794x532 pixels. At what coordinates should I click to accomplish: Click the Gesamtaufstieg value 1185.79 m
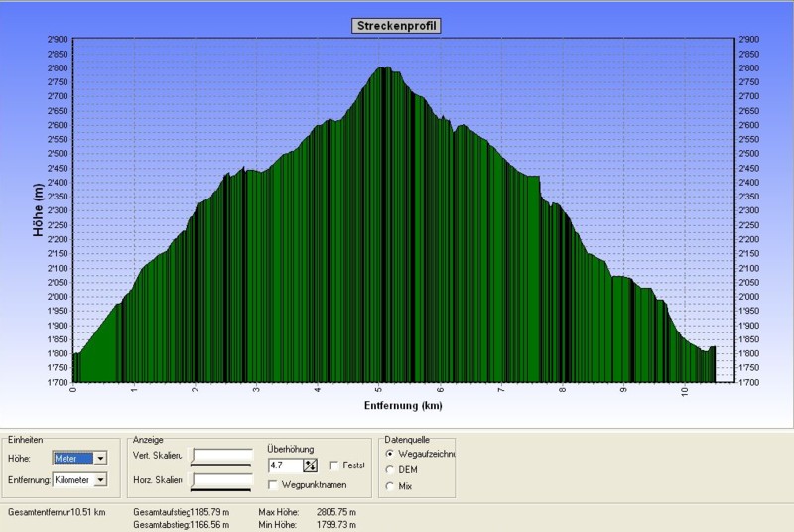point(208,512)
